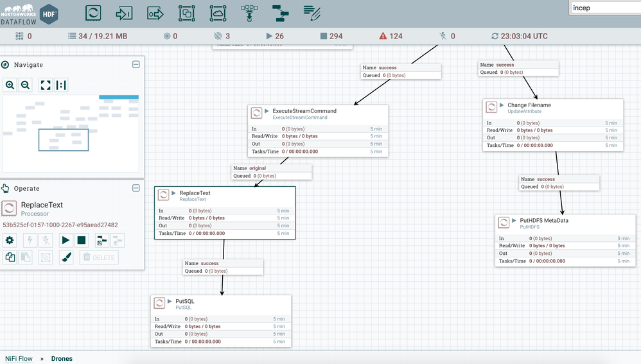Click the Output Port toolbar icon
This screenshot has width=641, height=364.
[x=155, y=12]
